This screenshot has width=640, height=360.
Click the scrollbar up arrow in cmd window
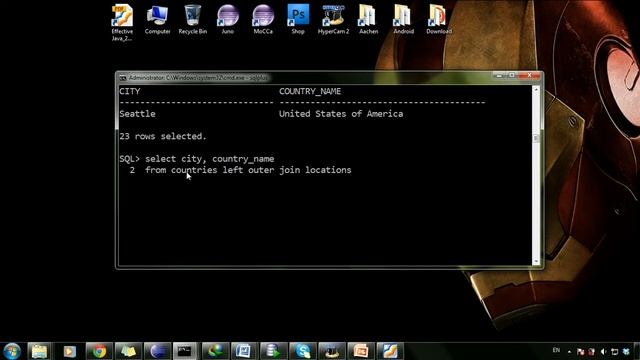[536, 89]
